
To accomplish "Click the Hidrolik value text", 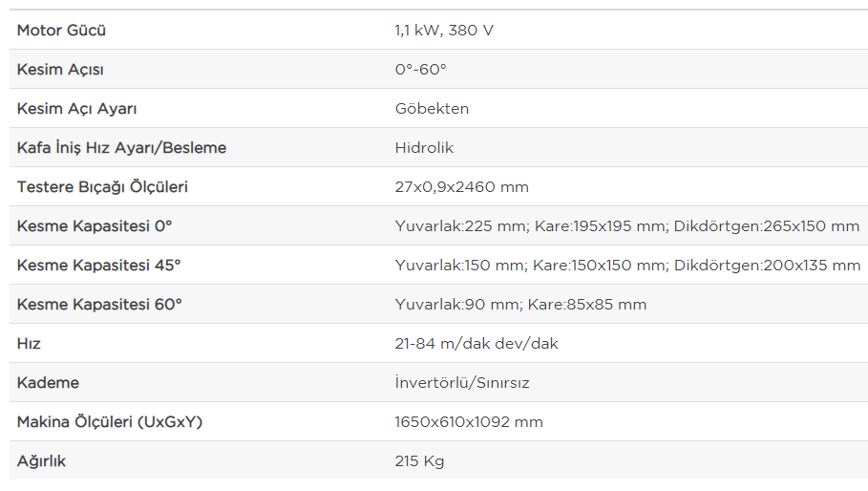I will (x=425, y=148).
